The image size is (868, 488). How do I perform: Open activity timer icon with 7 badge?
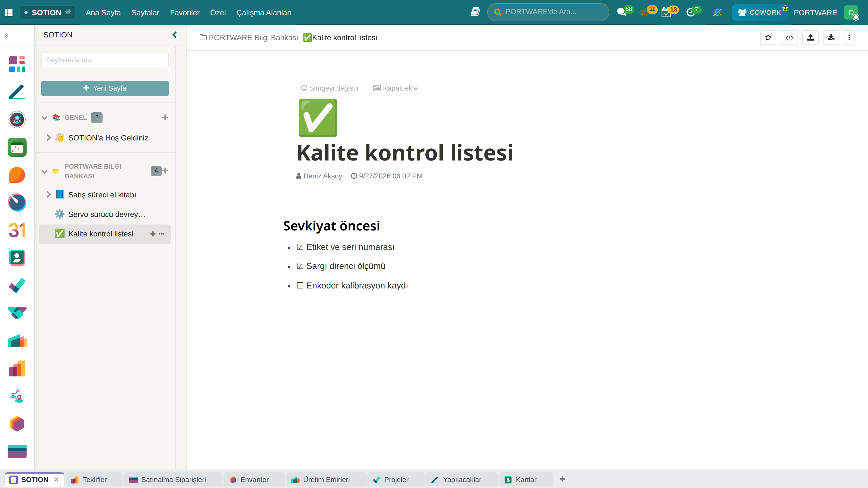[691, 12]
